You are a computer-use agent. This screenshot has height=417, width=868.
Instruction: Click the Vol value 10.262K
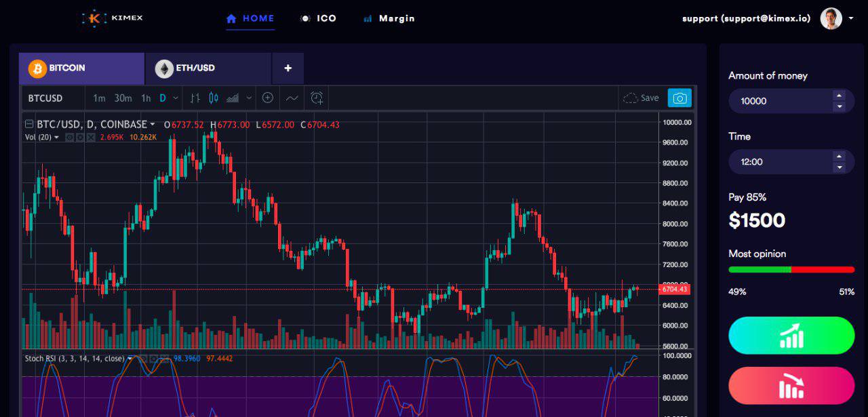tap(143, 137)
